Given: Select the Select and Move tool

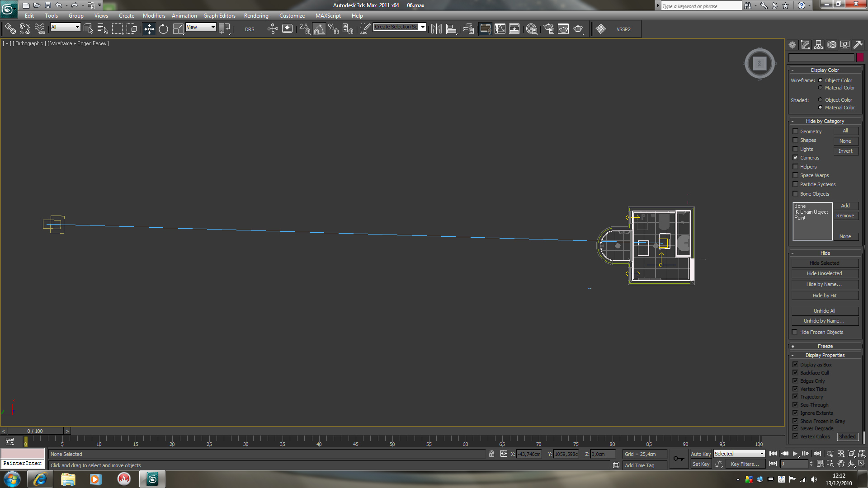Looking at the screenshot, I should pyautogui.click(x=149, y=28).
